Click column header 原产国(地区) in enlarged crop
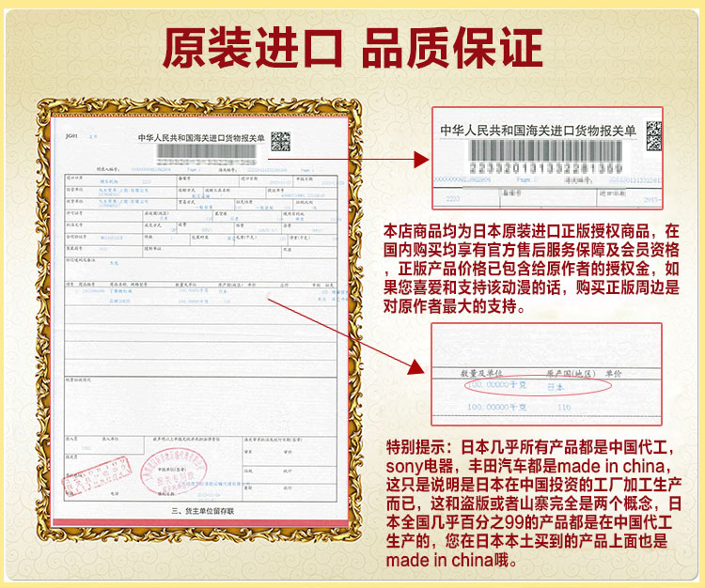The height and width of the screenshot is (588, 705). click(x=571, y=373)
